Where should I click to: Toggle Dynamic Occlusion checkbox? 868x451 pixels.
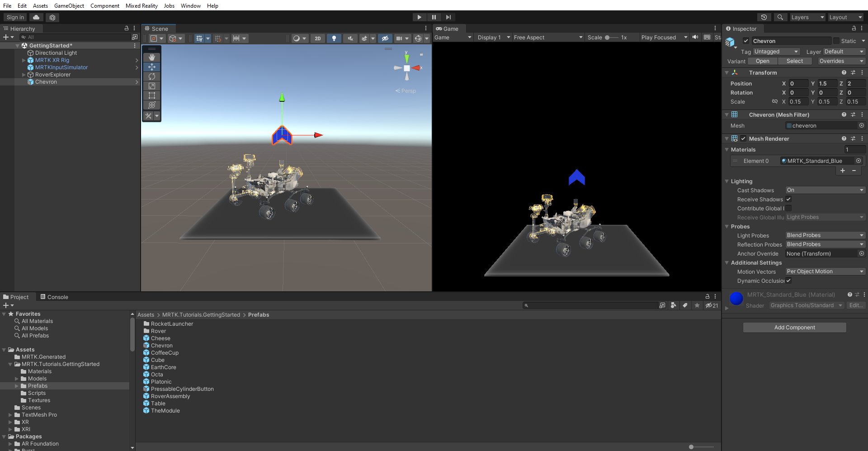click(x=788, y=280)
